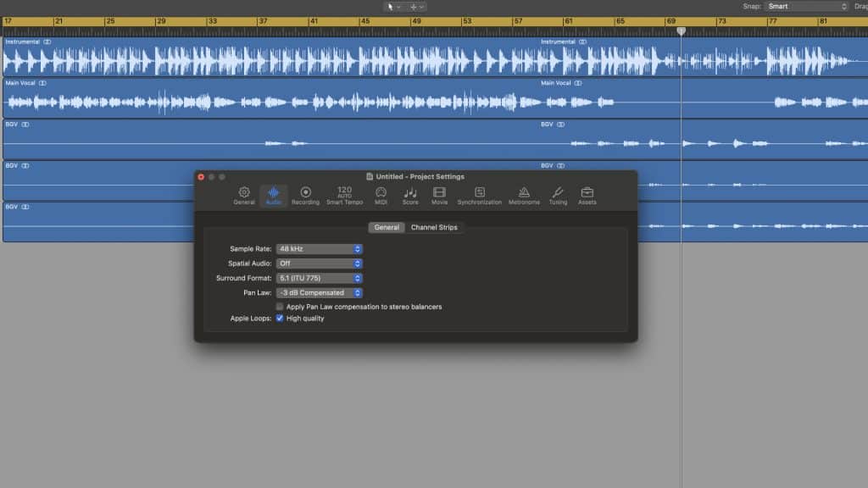Select first Main Vocal audio region
Viewport: 868px width, 488px height.
click(x=270, y=98)
